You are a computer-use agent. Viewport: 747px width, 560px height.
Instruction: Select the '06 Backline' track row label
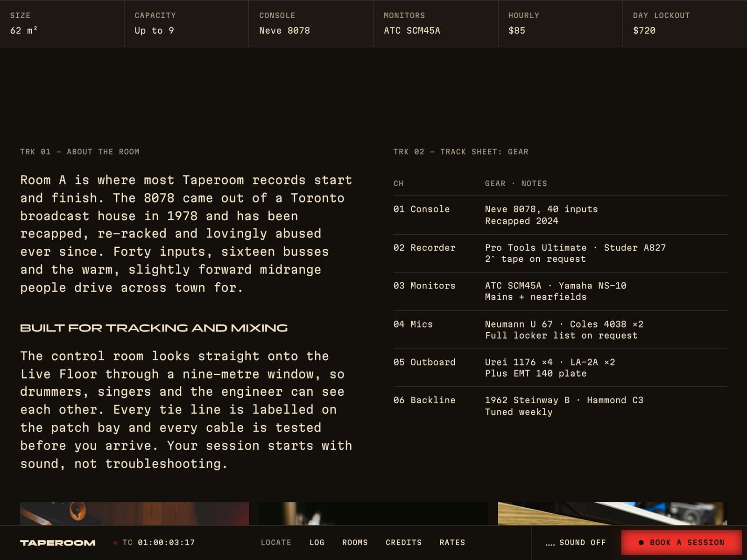[x=424, y=400]
